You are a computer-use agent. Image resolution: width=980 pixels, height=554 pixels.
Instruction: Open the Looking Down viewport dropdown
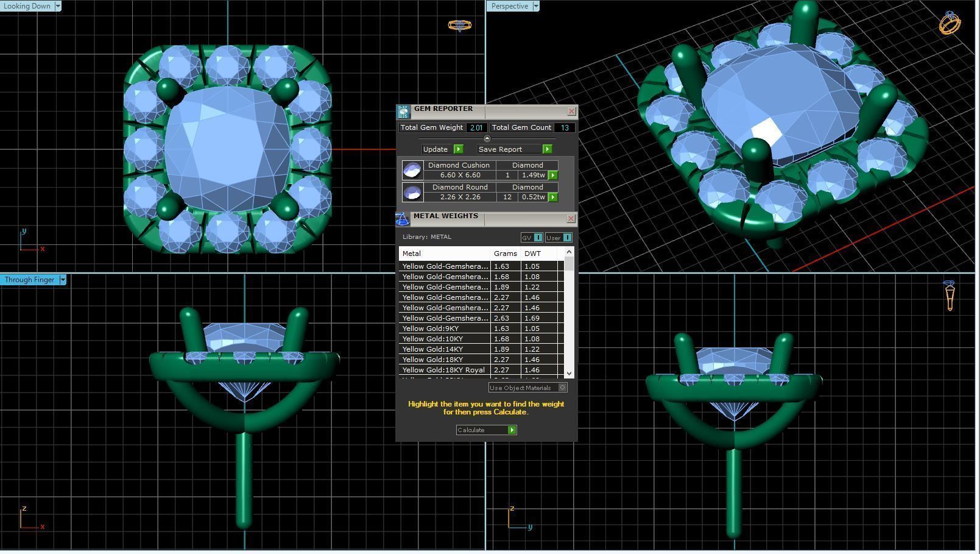point(58,6)
